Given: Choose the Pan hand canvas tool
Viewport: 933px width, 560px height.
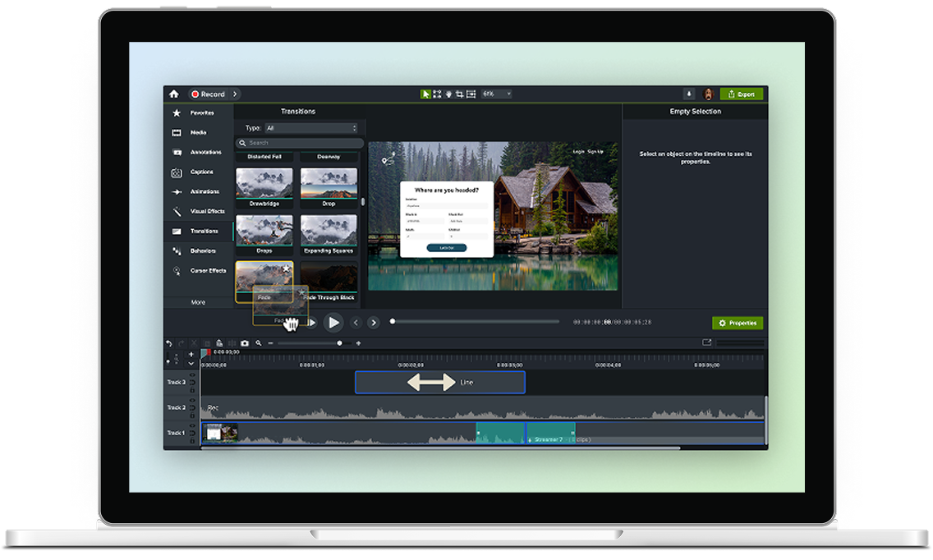Looking at the screenshot, I should point(448,94).
